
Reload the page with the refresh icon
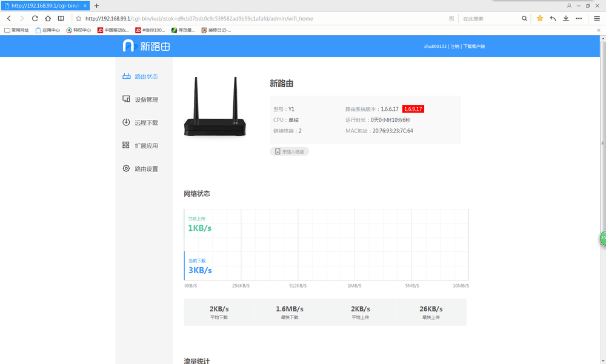(35, 18)
